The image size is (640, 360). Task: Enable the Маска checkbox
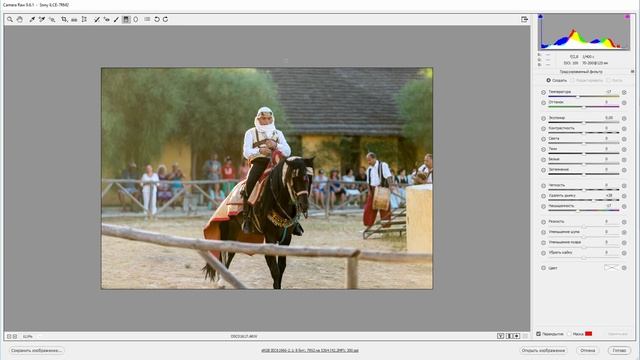pyautogui.click(x=569, y=334)
